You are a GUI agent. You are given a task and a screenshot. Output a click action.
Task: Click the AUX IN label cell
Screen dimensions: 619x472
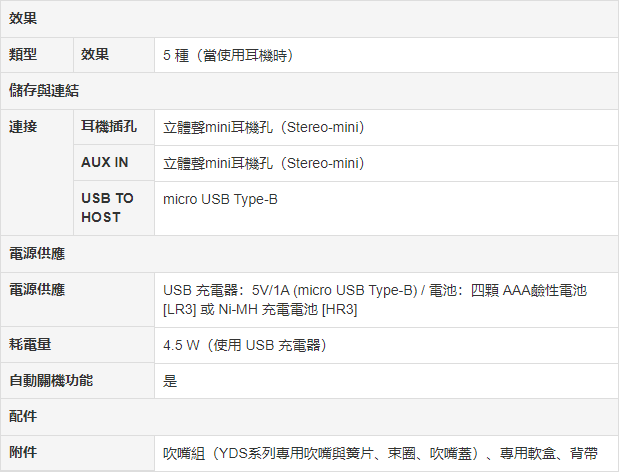coord(105,163)
